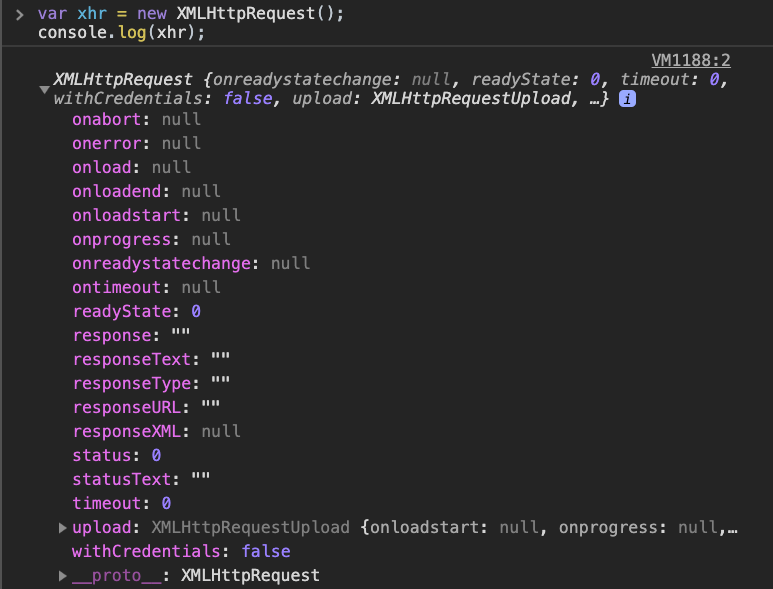773x589 pixels.
Task: Expand the __proto__ XMLHttpRequest entry
Action: click(63, 576)
